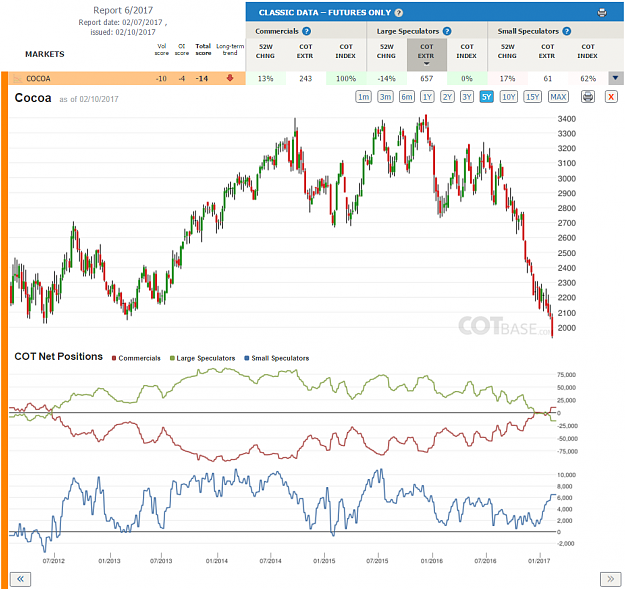Close the Cocoa chart with red X
This screenshot has height=589, width=625.
pyautogui.click(x=611, y=97)
